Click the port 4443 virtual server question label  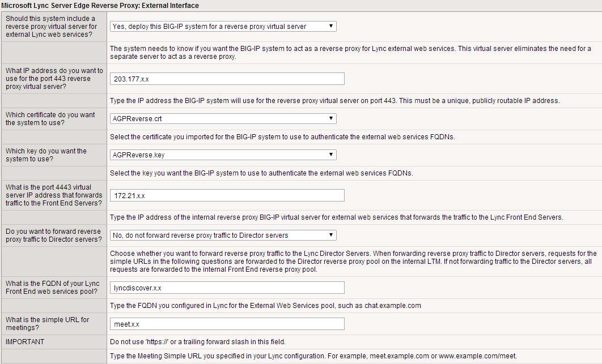pos(54,195)
